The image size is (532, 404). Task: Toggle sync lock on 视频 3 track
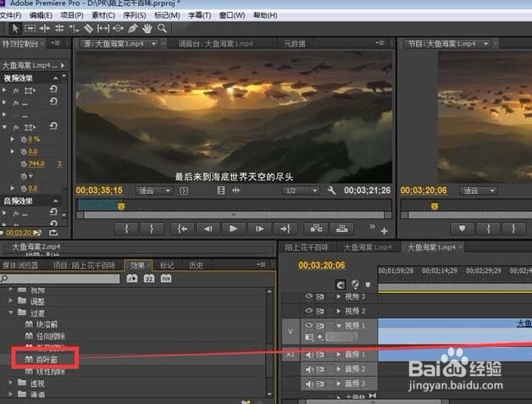point(320,296)
